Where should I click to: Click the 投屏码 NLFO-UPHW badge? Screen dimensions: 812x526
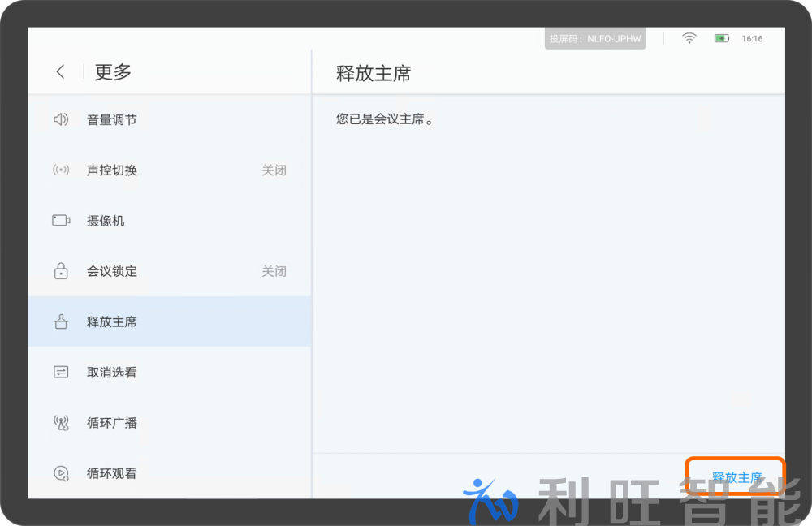coord(595,38)
